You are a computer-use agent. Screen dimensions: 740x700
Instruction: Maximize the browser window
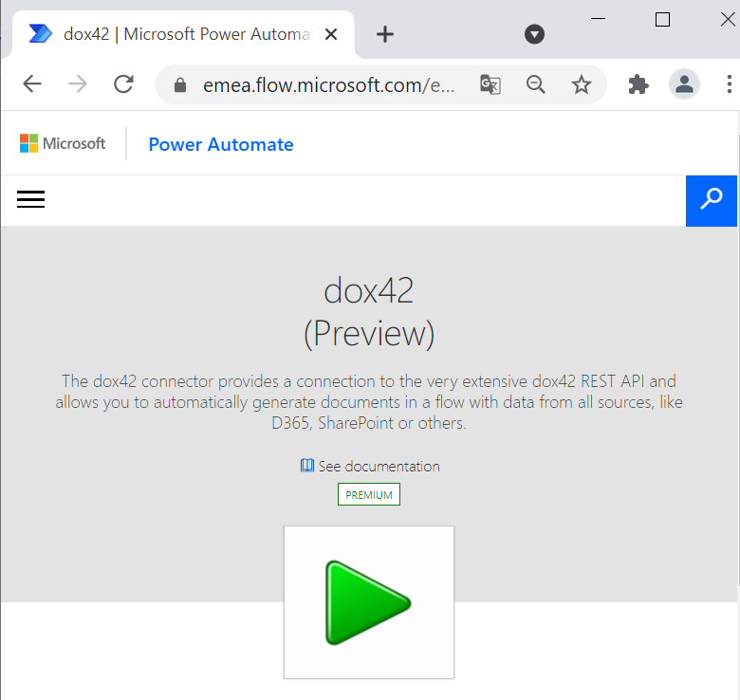click(x=662, y=19)
